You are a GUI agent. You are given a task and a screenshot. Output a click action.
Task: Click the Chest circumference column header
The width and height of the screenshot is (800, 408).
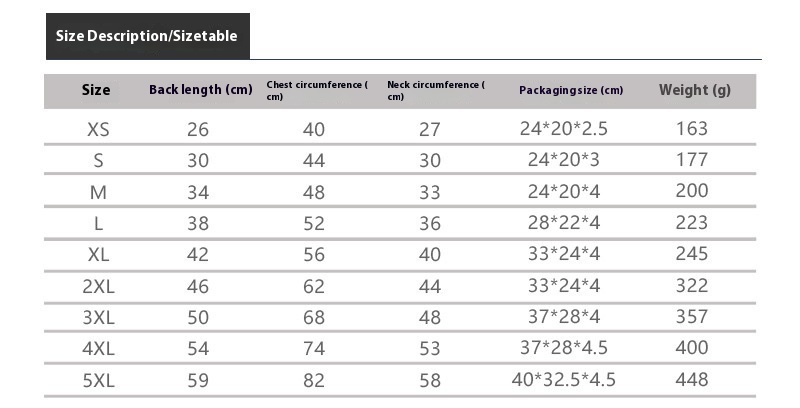tap(317, 90)
